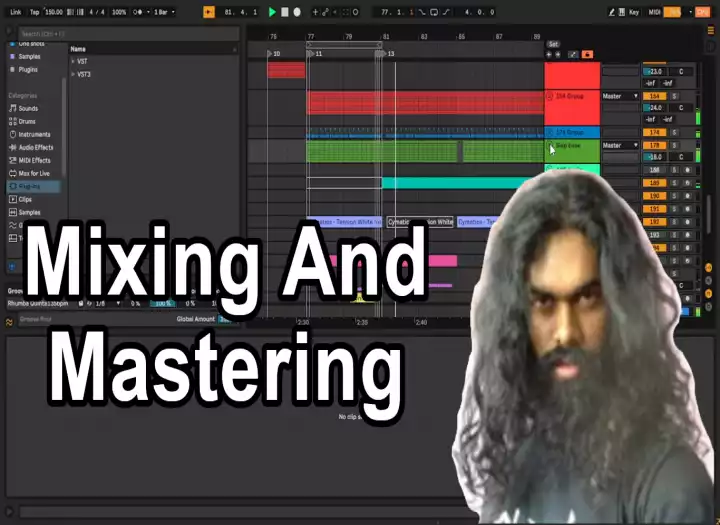Open Samples under Categories
Image resolution: width=720 pixels, height=525 pixels.
(29, 212)
